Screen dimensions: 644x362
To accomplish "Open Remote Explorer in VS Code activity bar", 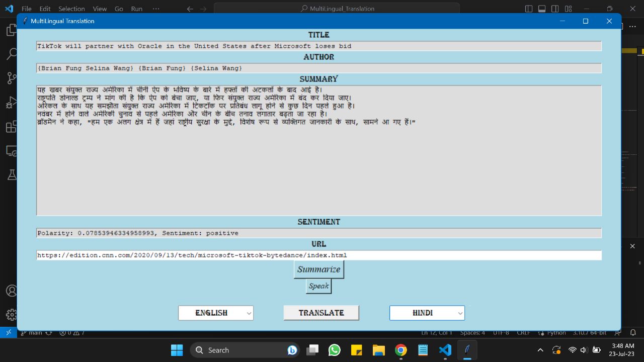I will pos(11,151).
